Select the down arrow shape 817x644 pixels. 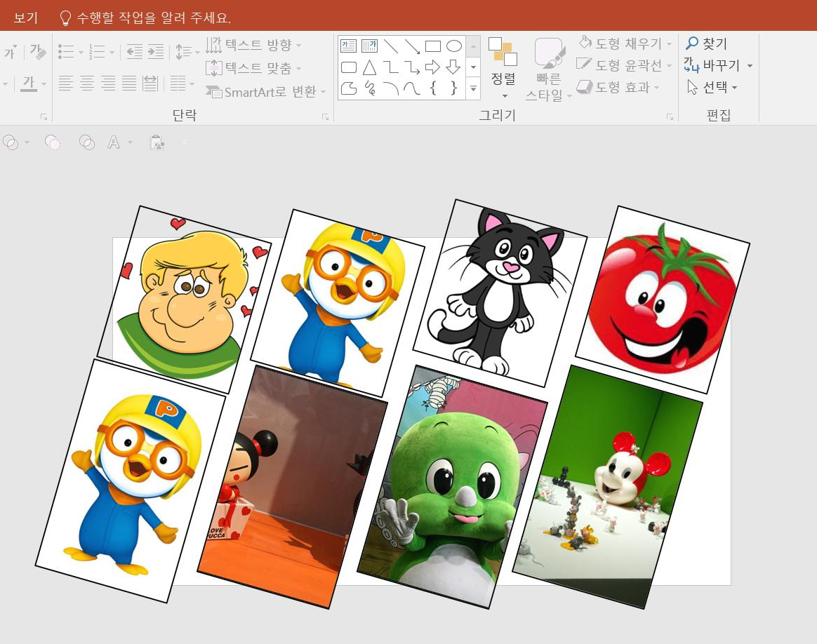pos(453,67)
